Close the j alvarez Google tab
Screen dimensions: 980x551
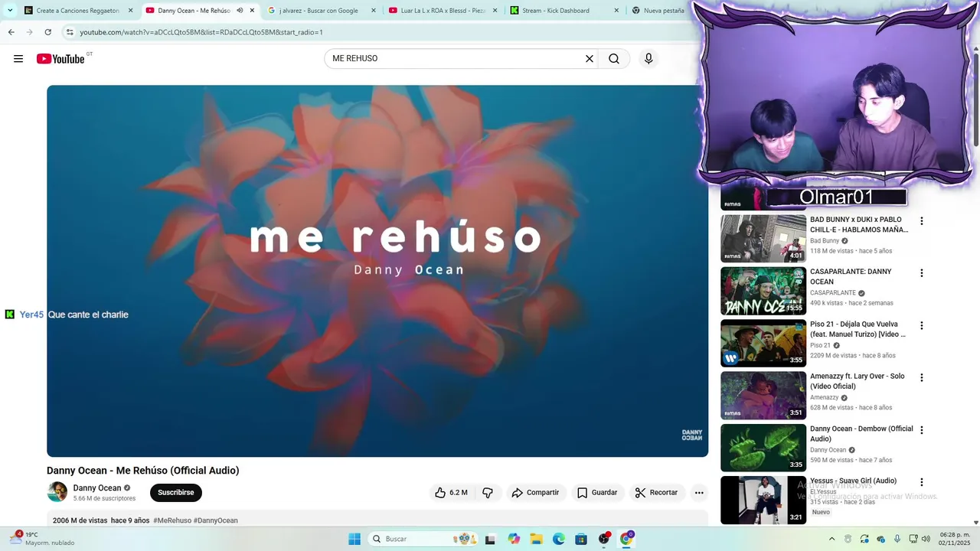tap(374, 11)
